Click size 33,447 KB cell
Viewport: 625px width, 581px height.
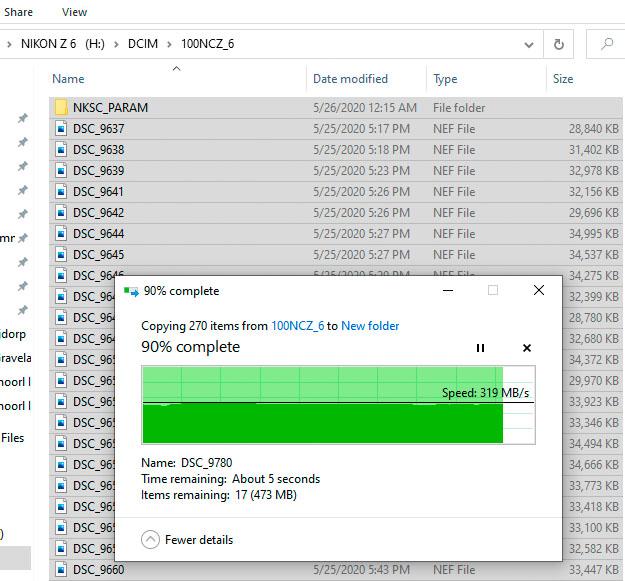[x=594, y=569]
